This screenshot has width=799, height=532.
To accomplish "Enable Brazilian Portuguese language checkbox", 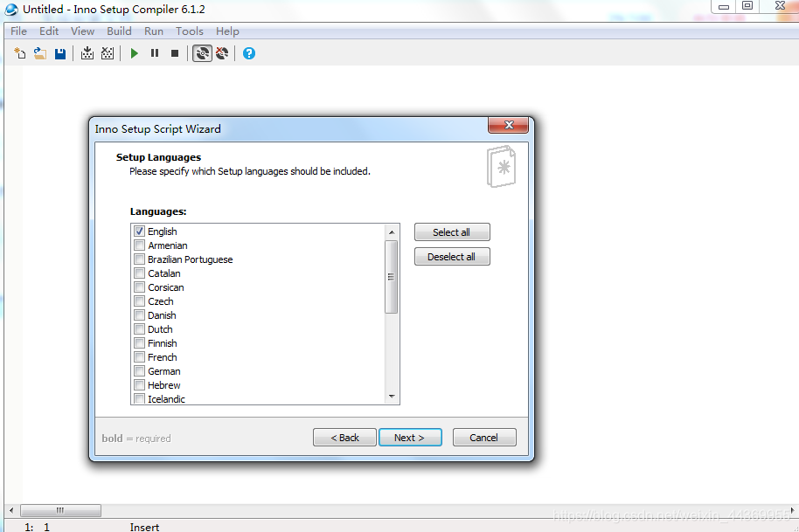I will click(x=140, y=259).
